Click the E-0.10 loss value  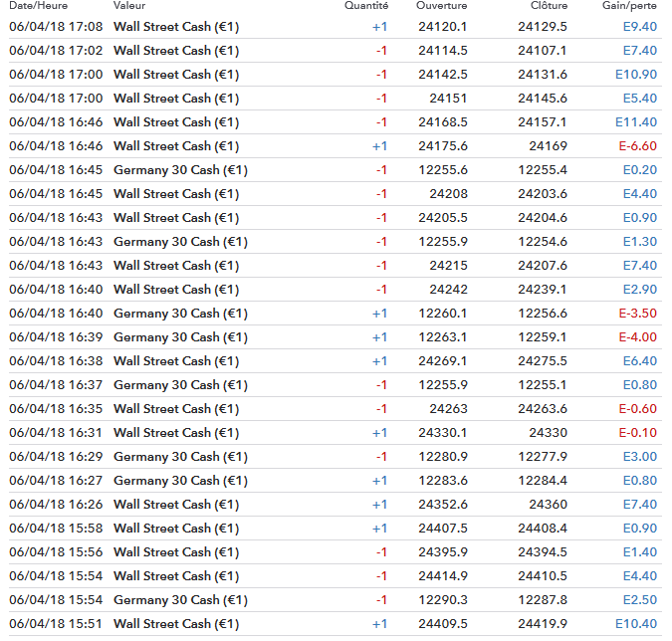coord(638,433)
